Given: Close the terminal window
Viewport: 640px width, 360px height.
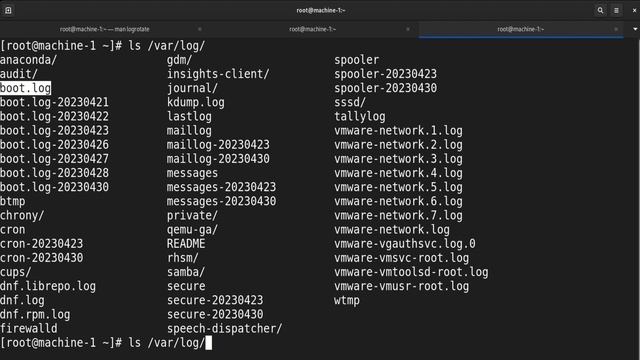Looking at the screenshot, I should pyautogui.click(x=634, y=10).
